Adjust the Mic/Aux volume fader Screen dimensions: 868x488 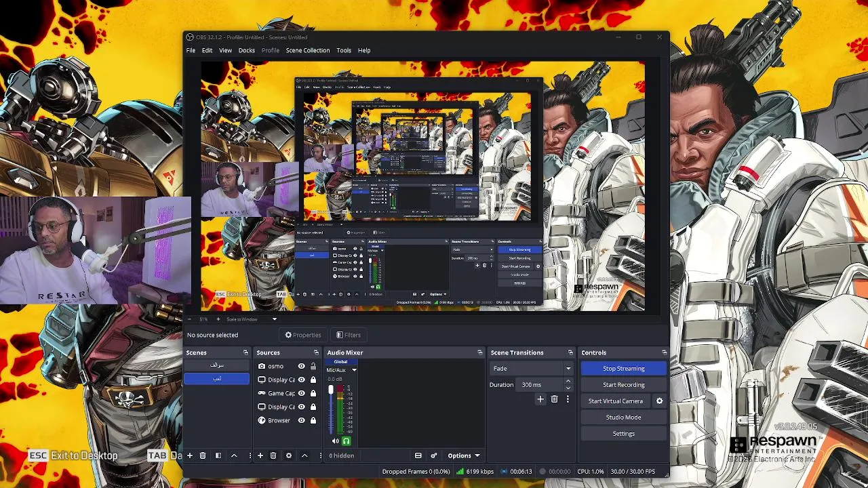point(331,390)
